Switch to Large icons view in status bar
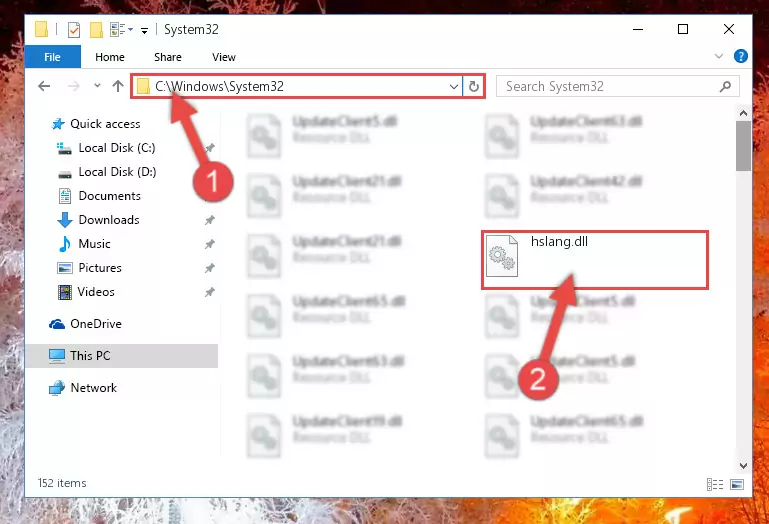 coord(737,484)
